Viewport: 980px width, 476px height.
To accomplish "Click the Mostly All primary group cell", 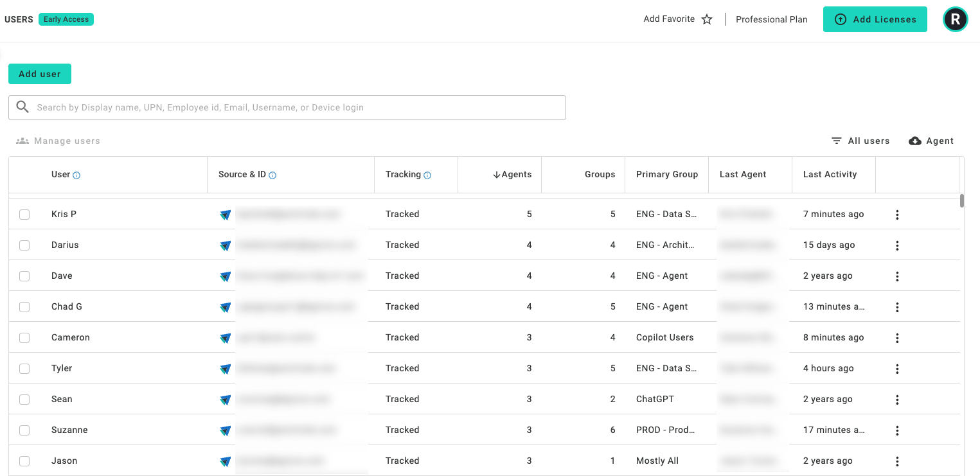I will pos(657,461).
